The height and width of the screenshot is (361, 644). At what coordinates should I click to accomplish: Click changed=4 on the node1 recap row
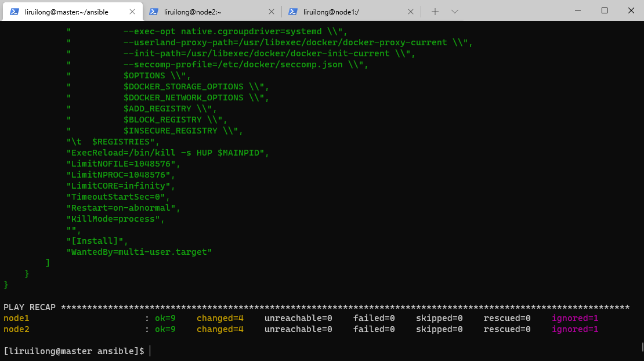pos(220,318)
